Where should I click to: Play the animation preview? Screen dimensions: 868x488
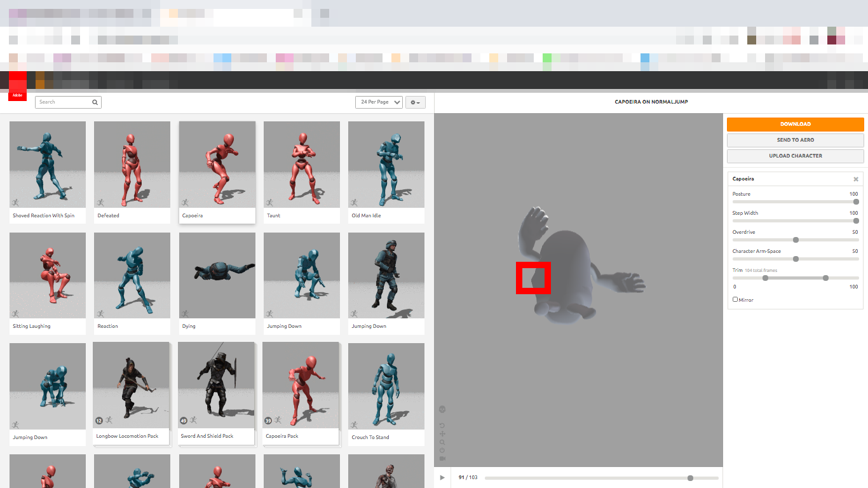click(x=442, y=477)
